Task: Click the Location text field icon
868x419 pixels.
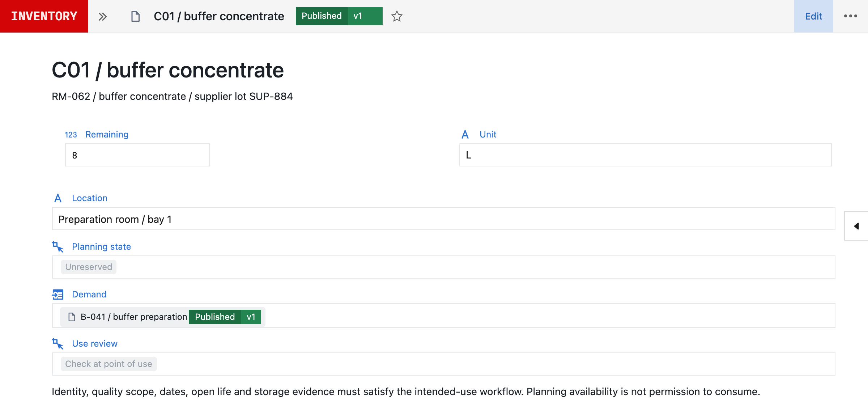Action: pyautogui.click(x=58, y=198)
